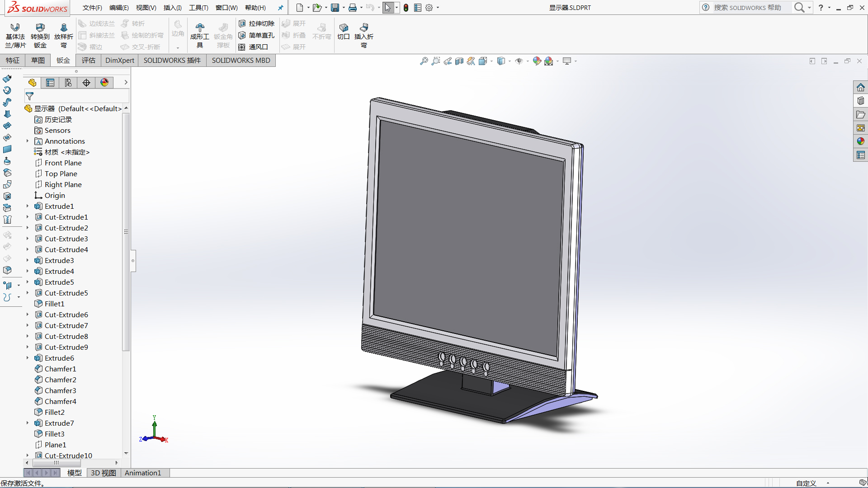
Task: Open the DisplayManager color ball tab
Action: coord(104,83)
